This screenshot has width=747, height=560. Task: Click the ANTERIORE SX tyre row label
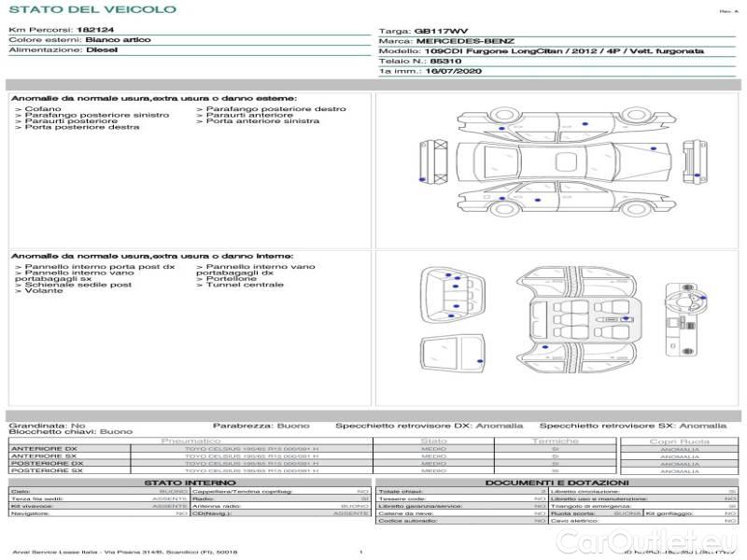(44, 456)
